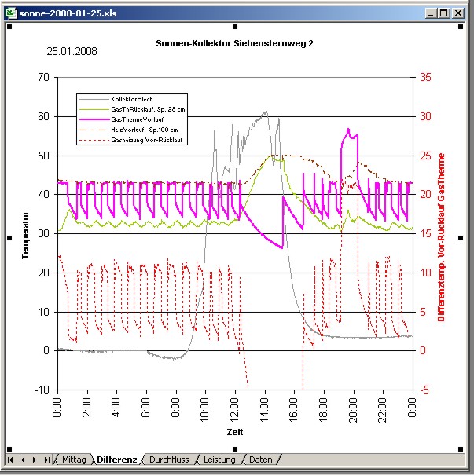The height and width of the screenshot is (476, 474).
Task: Click the -10 label on left axis
Action: pyautogui.click(x=42, y=390)
